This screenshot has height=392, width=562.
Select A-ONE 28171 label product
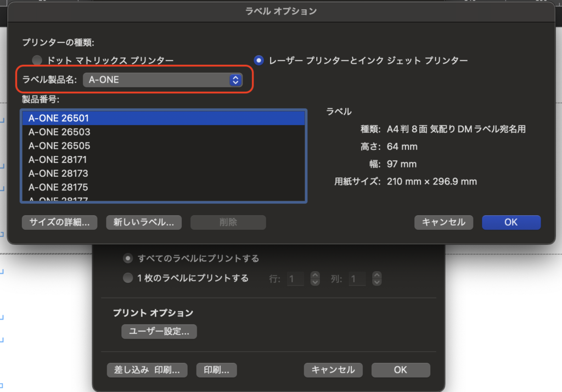tap(58, 160)
